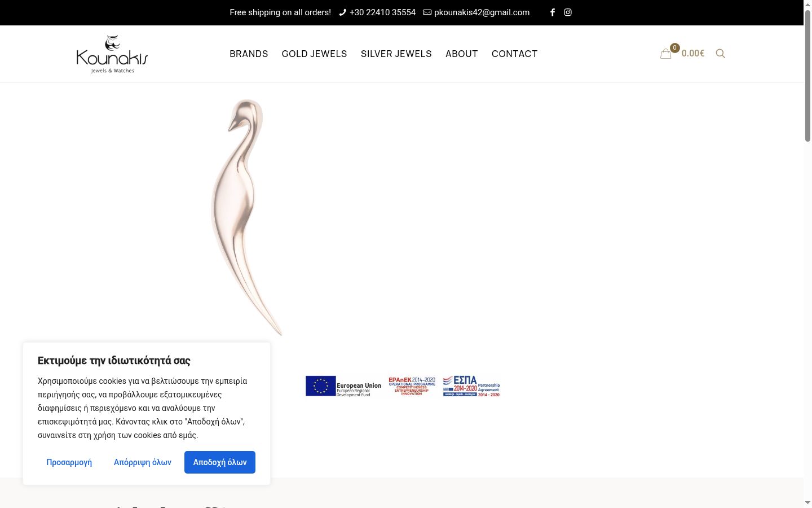Click the page vertical scrollbar thumb
Screen dimensions: 812x508
tap(807, 76)
